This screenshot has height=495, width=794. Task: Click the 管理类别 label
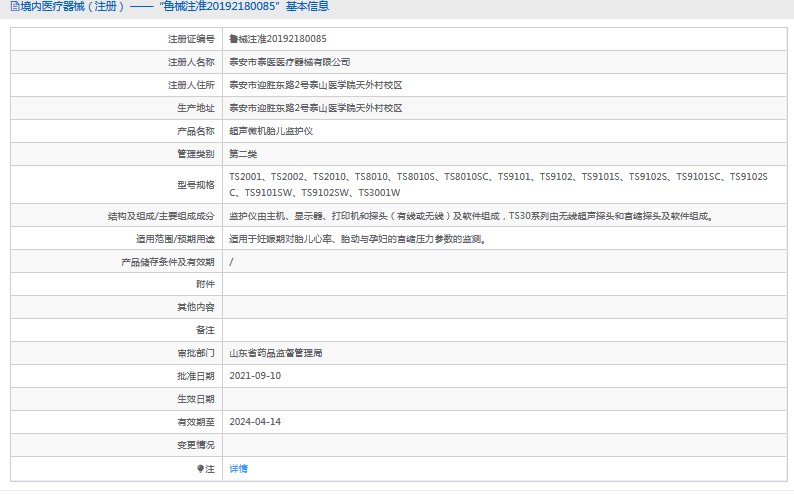tap(196, 154)
